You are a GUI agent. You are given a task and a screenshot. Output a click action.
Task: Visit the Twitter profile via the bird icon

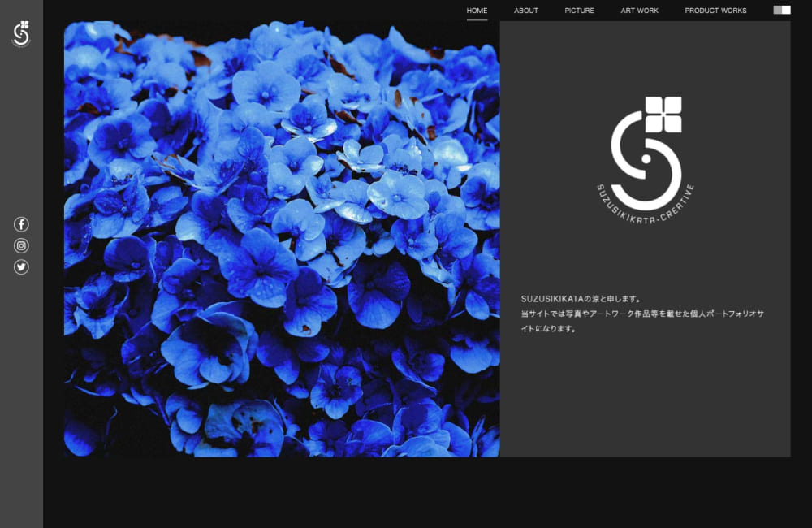[21, 266]
